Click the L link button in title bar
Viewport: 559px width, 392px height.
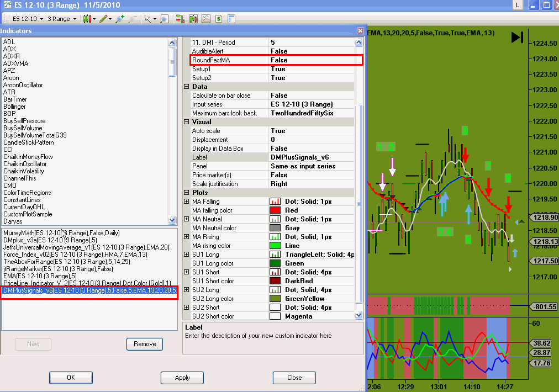click(517, 5)
